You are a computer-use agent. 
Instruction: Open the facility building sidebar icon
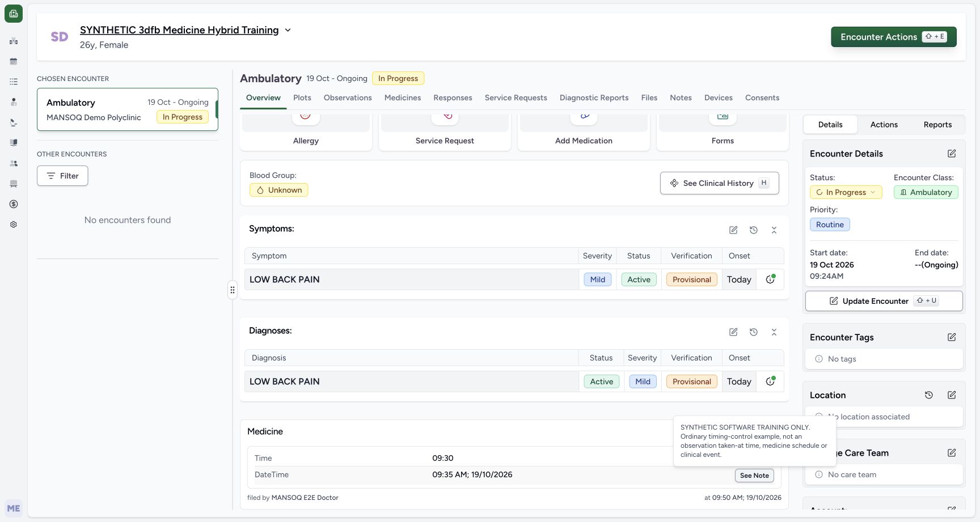[x=14, y=41]
